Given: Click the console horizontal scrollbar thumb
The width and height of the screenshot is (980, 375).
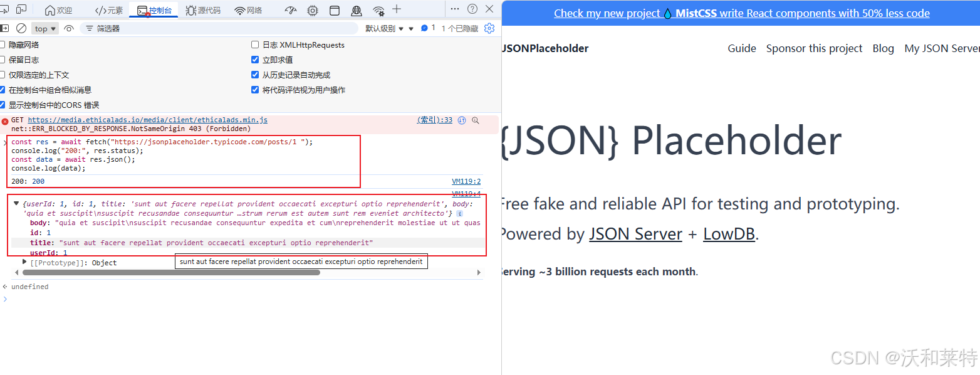Looking at the screenshot, I should [171, 273].
